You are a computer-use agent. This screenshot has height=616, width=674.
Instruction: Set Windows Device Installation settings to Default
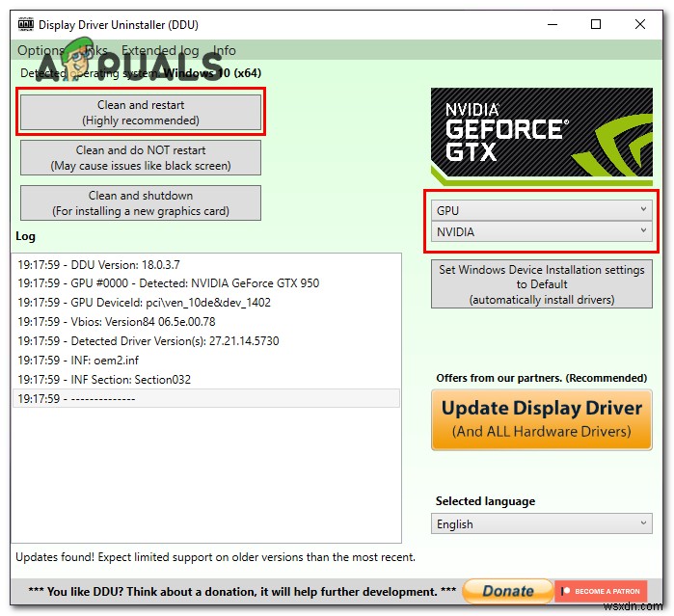click(x=541, y=284)
